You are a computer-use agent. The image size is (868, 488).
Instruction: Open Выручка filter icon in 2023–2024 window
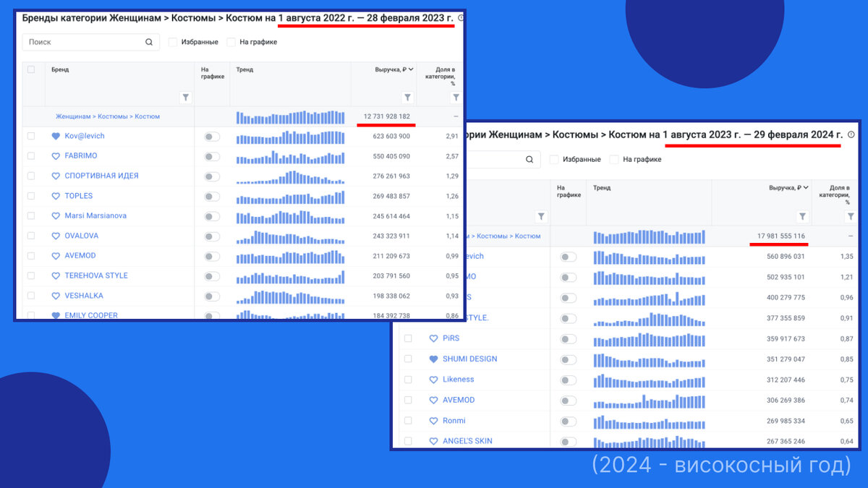point(802,216)
